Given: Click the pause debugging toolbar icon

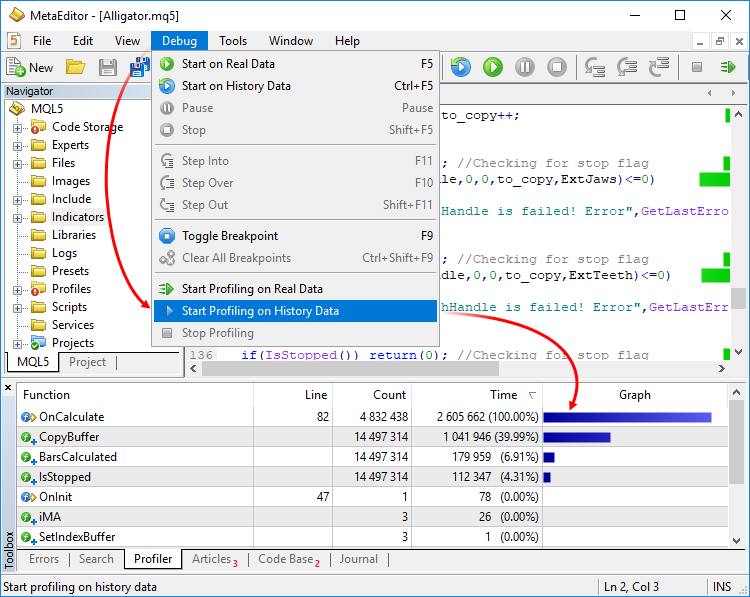Looking at the screenshot, I should (x=525, y=67).
